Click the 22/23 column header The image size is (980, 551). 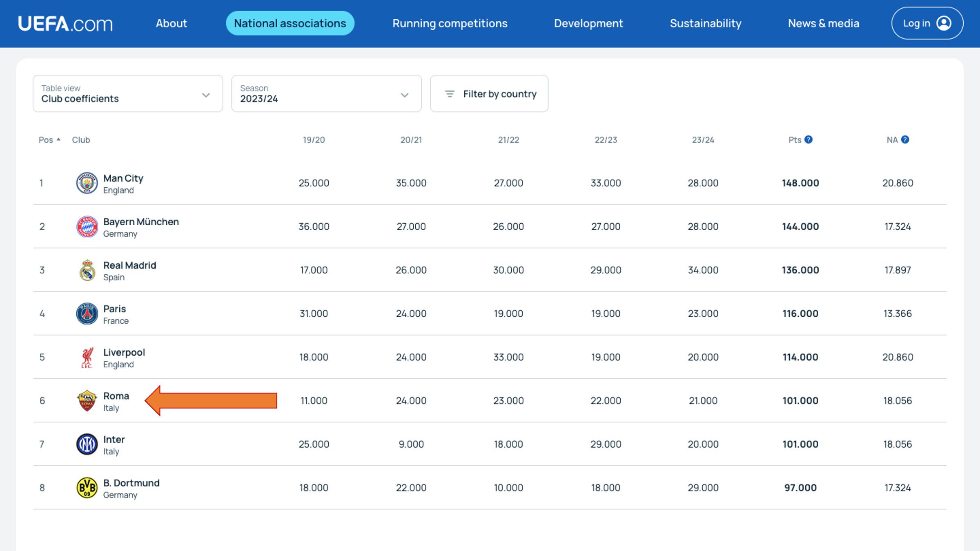606,140
